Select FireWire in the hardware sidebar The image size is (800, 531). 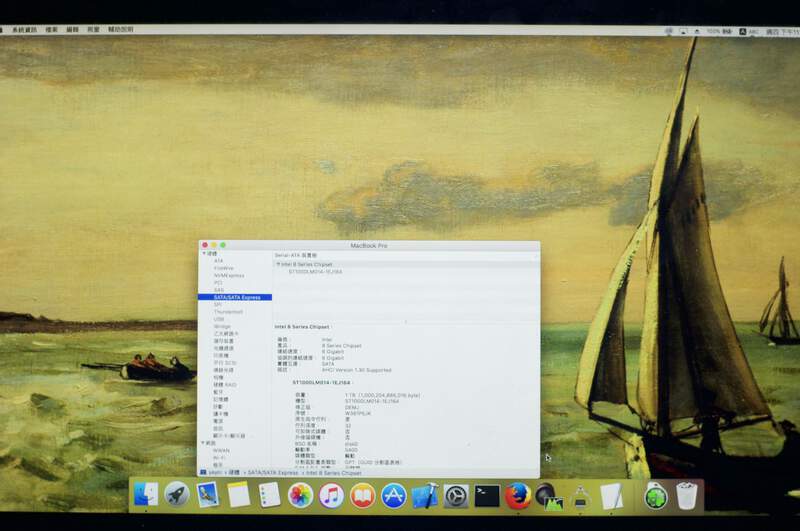224,268
